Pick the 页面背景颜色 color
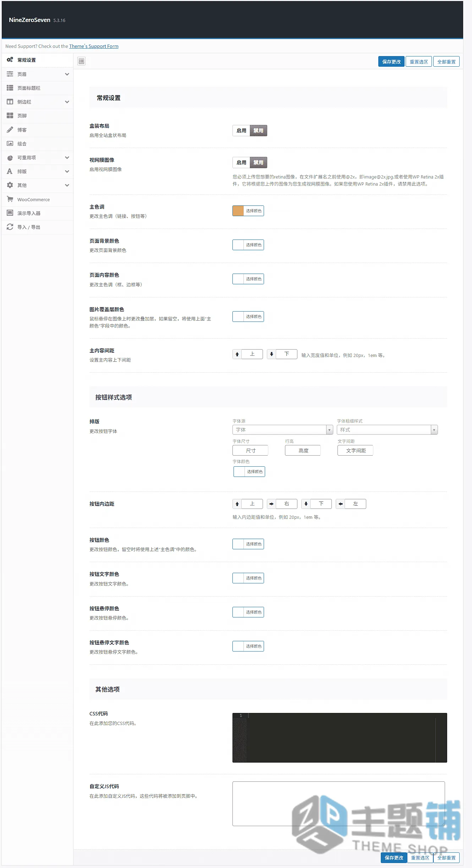The width and height of the screenshot is (472, 868). [248, 245]
